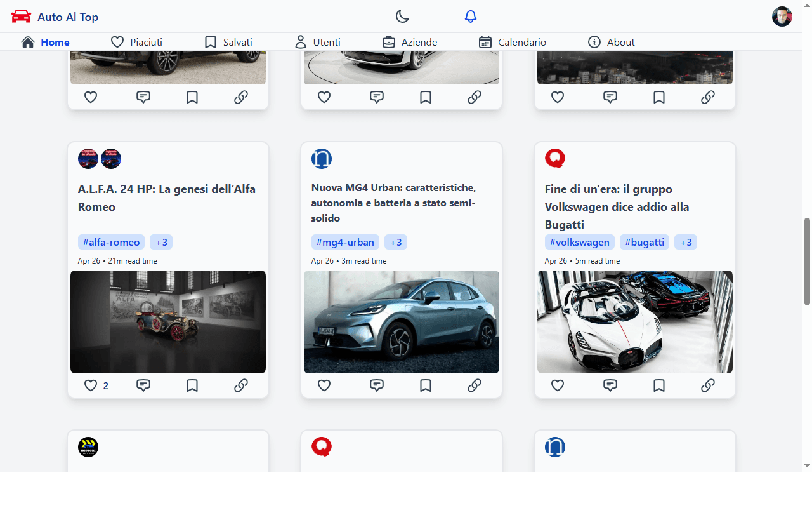
Task: Expand +3 tags on MG4 Urban article
Action: pyautogui.click(x=396, y=242)
